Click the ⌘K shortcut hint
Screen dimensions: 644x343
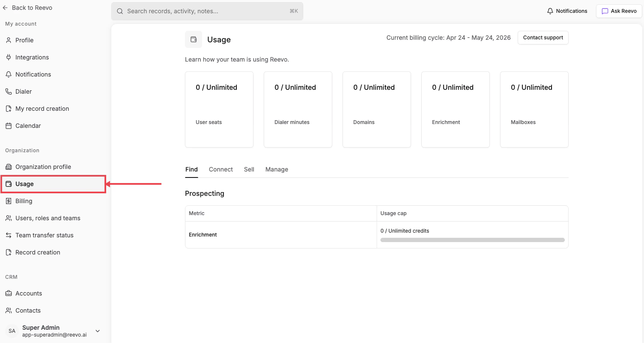pyautogui.click(x=294, y=11)
